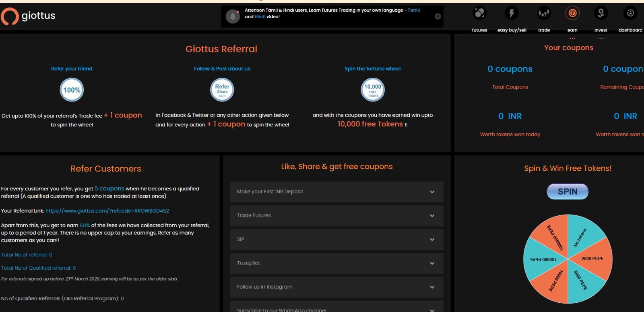
Task: Open the invest plant icon
Action: 601,14
